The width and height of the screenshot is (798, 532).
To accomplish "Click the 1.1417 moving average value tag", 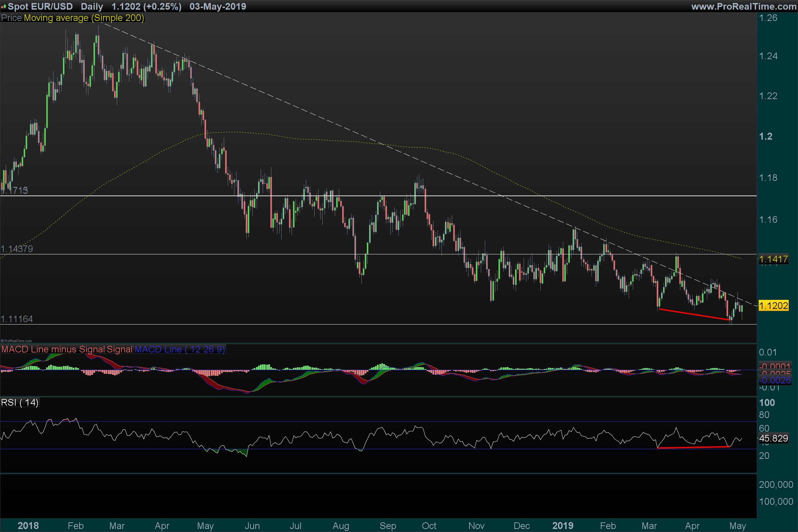I will pos(773,259).
